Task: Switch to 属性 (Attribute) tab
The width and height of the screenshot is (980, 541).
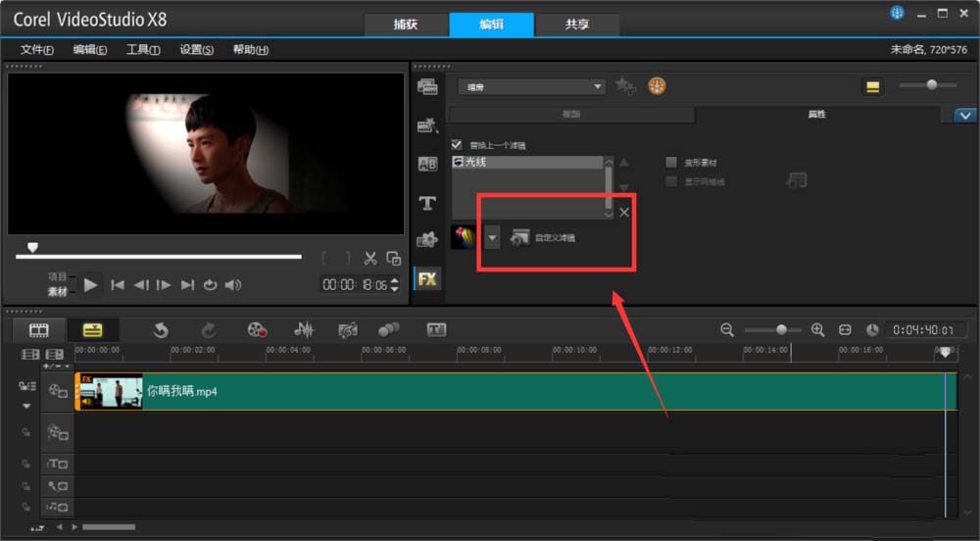Action: point(817,114)
